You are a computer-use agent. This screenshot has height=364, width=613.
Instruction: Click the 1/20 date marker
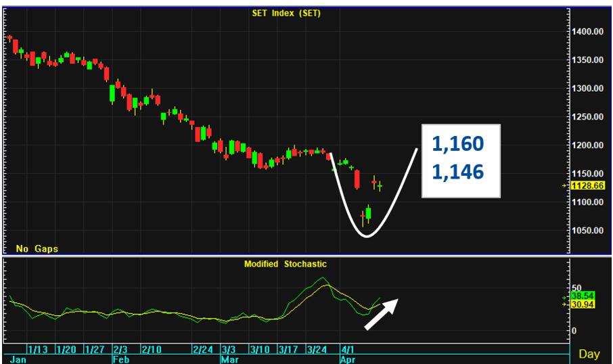[66, 350]
